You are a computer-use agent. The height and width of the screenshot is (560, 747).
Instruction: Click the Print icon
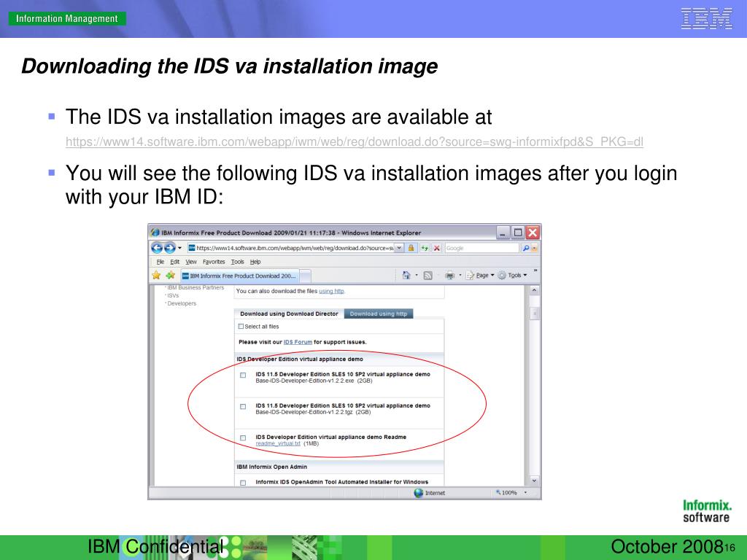click(449, 275)
